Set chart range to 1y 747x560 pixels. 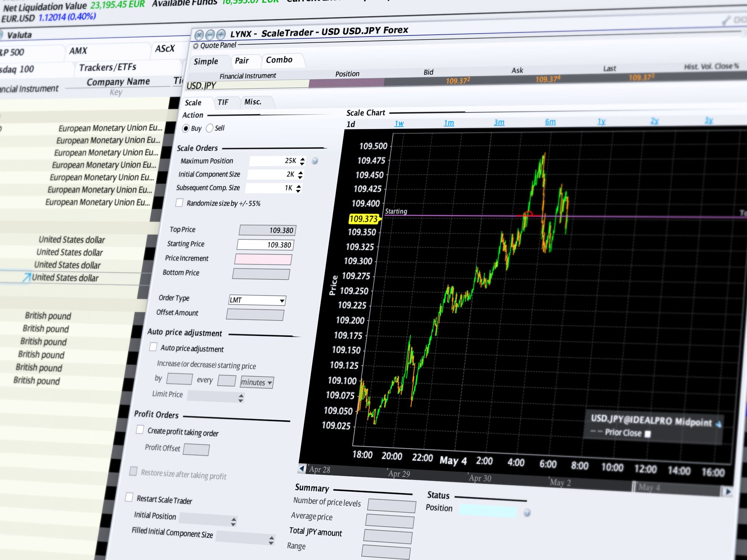pyautogui.click(x=601, y=121)
